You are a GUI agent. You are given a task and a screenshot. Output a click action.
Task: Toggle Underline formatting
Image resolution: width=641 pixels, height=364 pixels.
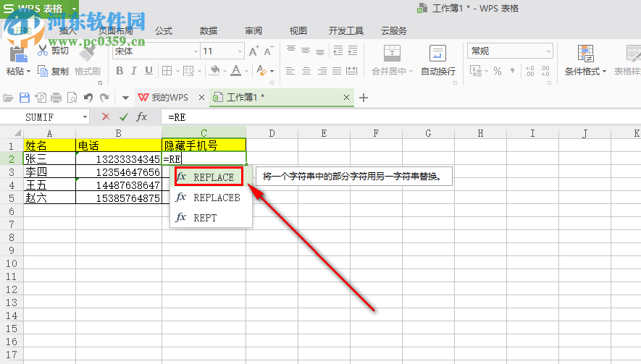pos(150,71)
